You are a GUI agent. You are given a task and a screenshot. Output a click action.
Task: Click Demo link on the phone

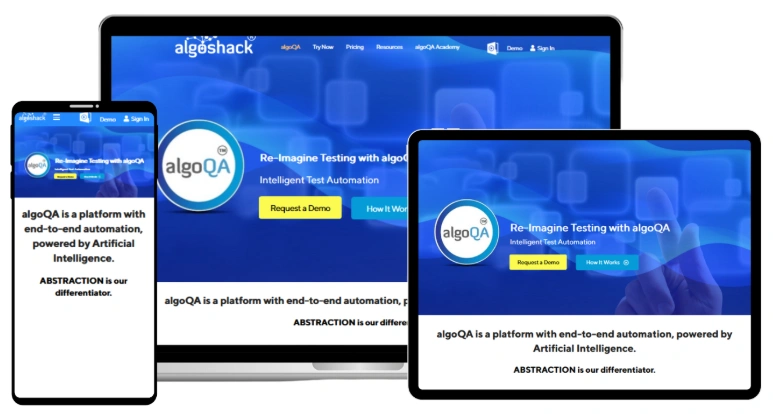[x=107, y=119]
